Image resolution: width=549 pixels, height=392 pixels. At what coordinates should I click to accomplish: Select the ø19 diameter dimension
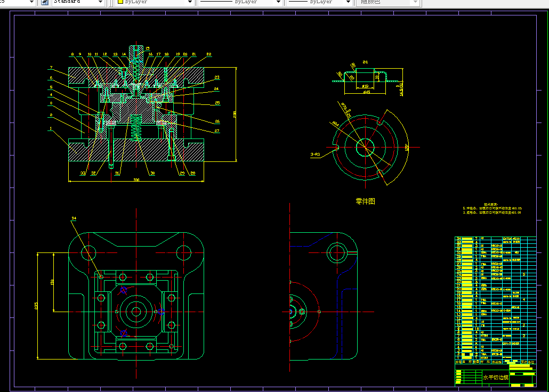pos(365,86)
